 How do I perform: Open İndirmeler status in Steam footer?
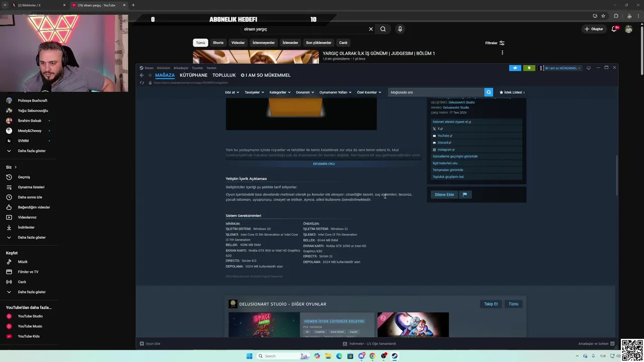pos(369,344)
